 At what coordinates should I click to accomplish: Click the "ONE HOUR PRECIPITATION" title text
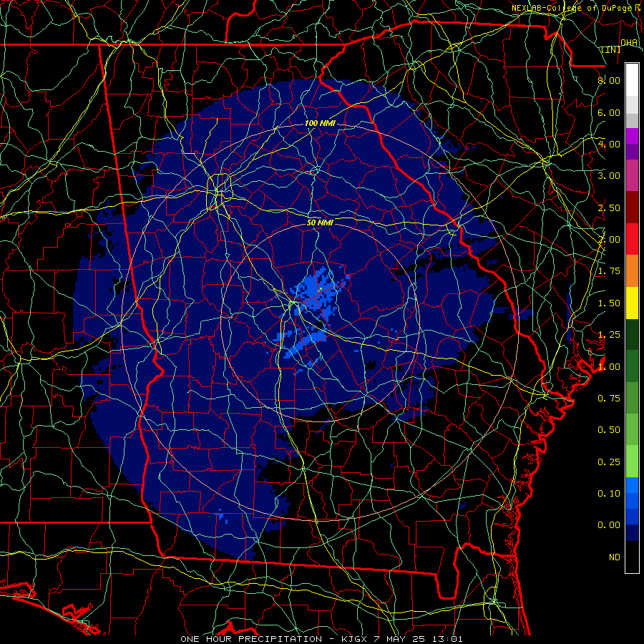point(251,639)
